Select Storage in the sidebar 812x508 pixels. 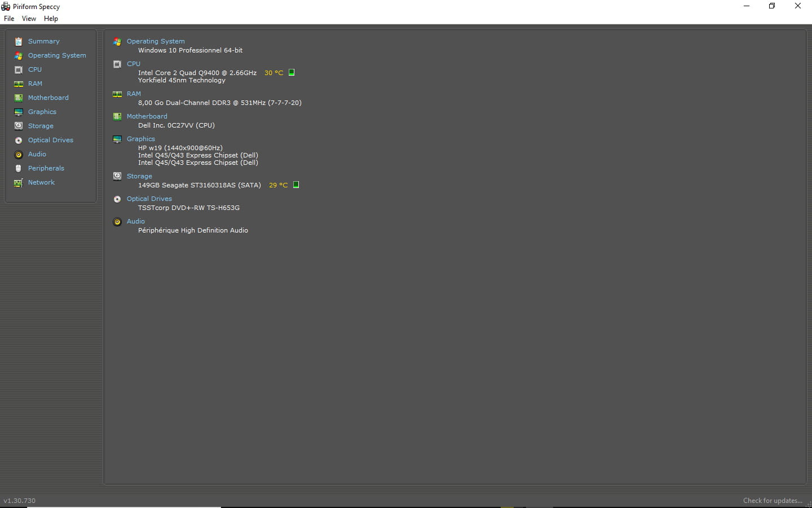pyautogui.click(x=41, y=126)
